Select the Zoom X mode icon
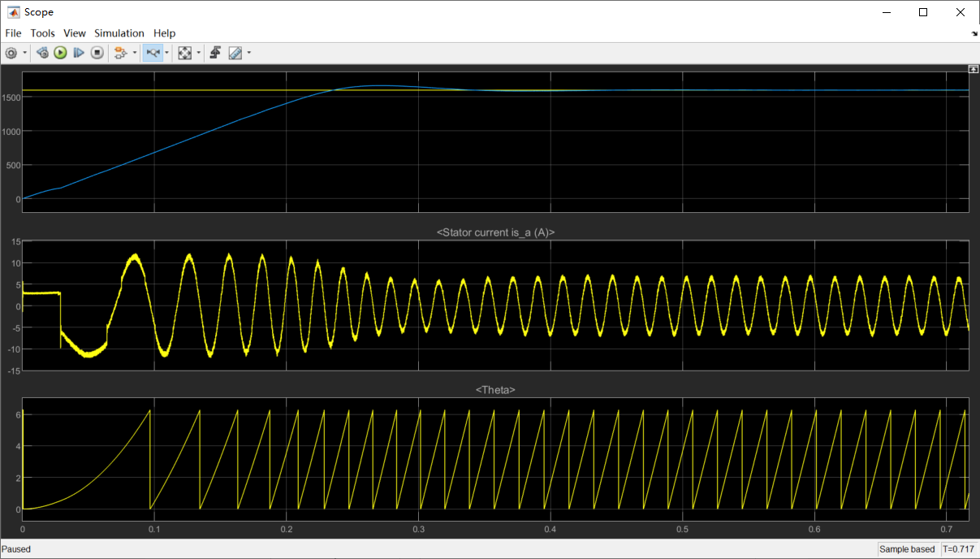The width and height of the screenshot is (980, 559). click(x=154, y=53)
